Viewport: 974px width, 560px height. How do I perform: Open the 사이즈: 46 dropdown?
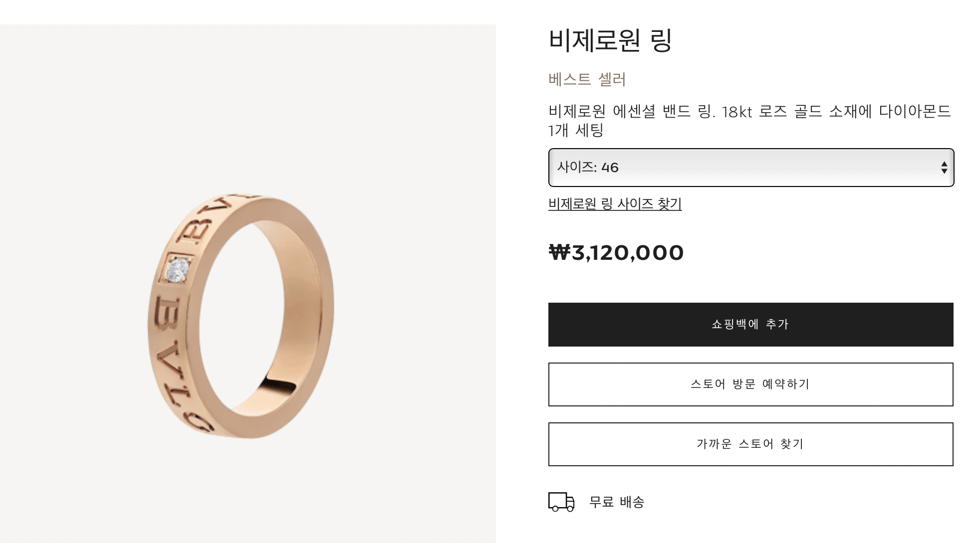751,168
